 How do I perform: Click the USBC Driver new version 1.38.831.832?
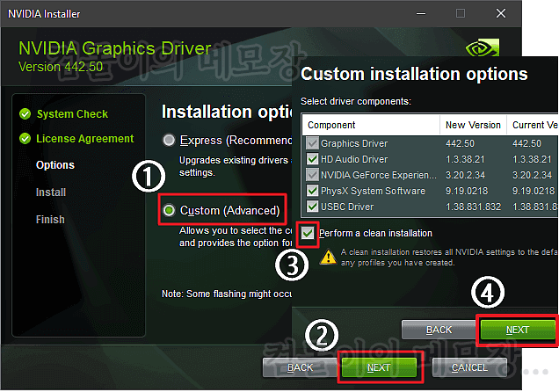point(473,207)
